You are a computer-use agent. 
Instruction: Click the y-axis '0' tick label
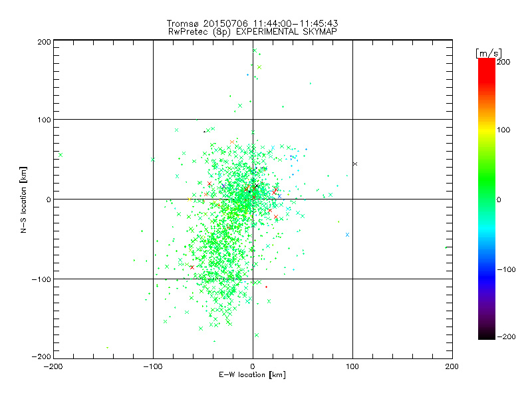tap(49, 199)
